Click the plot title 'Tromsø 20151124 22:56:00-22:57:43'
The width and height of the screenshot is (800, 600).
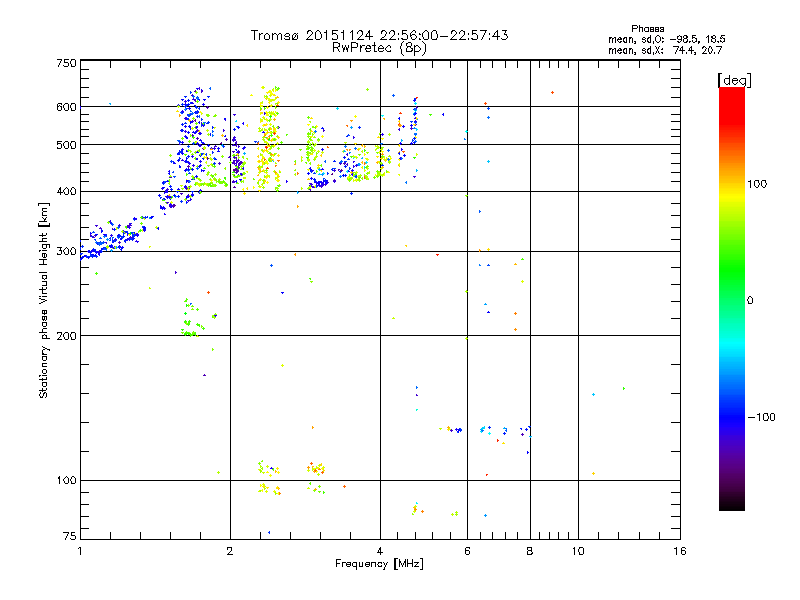(379, 35)
